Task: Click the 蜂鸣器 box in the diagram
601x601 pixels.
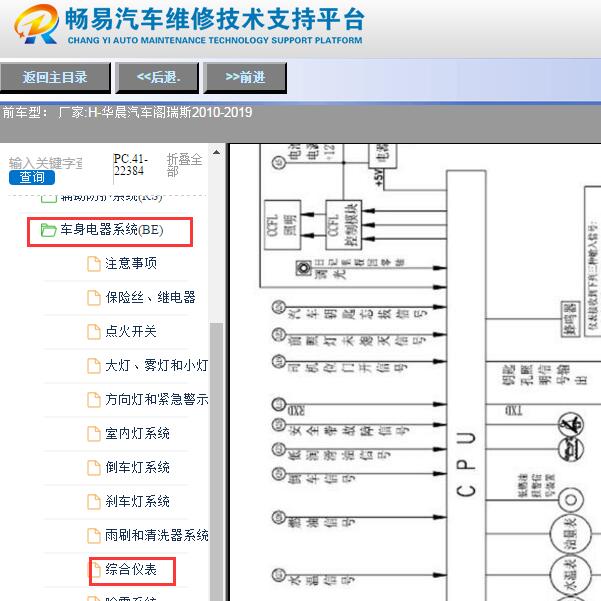Action: coord(570,319)
